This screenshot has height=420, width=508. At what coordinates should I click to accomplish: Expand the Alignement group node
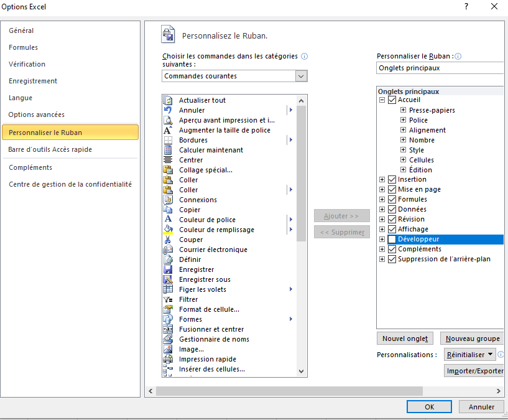coord(403,130)
